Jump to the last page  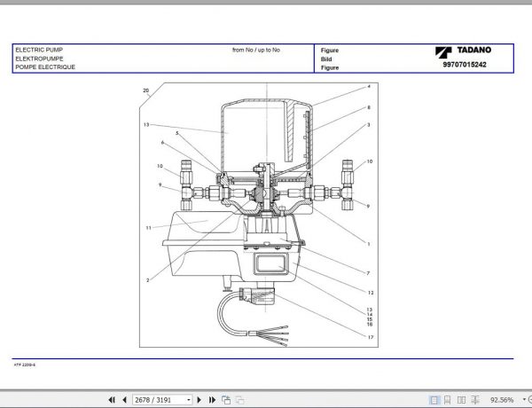click(212, 400)
